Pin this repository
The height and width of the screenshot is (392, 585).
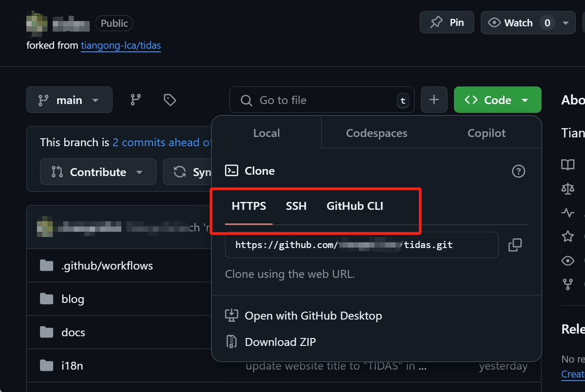click(447, 22)
